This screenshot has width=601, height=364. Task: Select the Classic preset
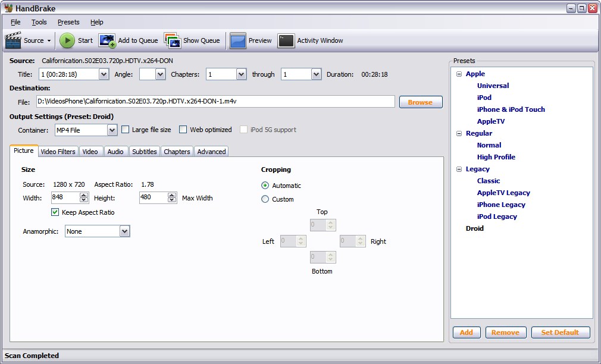pyautogui.click(x=489, y=181)
